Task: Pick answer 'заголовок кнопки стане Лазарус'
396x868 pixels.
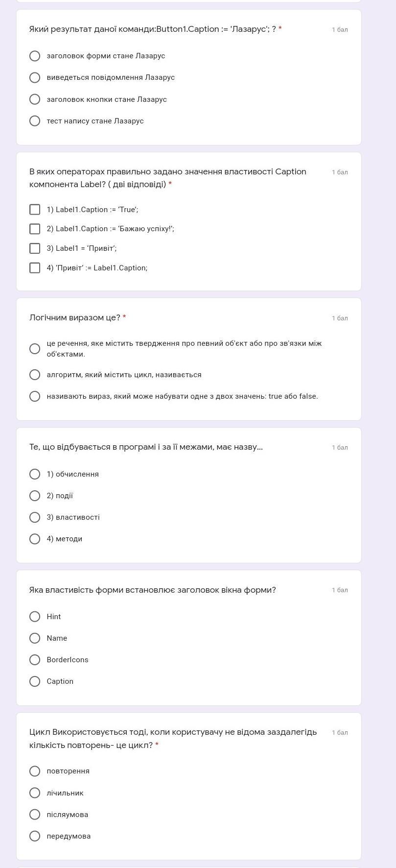Action: coord(35,99)
